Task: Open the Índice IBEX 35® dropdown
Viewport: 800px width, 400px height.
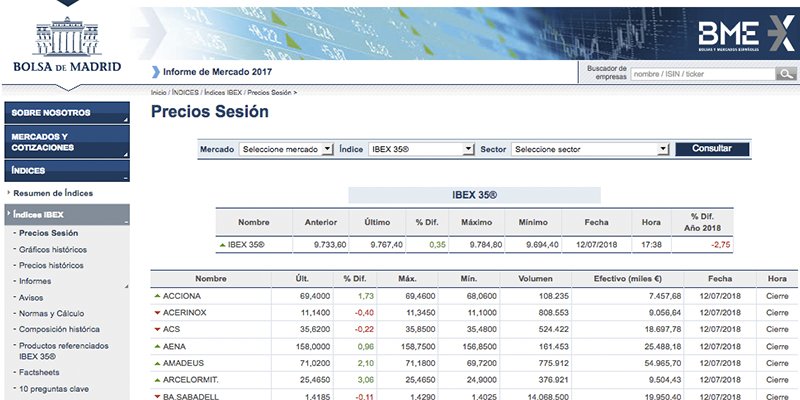Action: click(x=421, y=149)
